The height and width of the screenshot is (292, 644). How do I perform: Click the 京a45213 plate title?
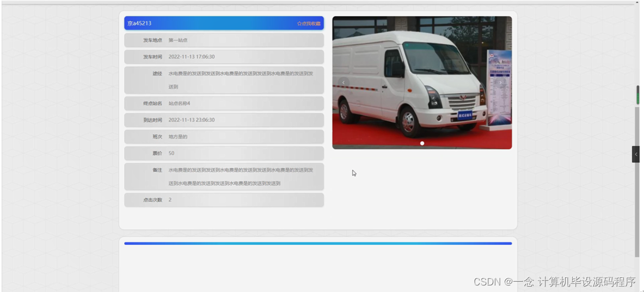coord(139,23)
